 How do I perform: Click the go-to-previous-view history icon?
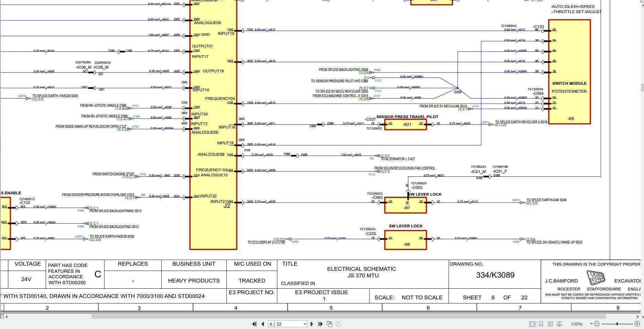pos(329,324)
